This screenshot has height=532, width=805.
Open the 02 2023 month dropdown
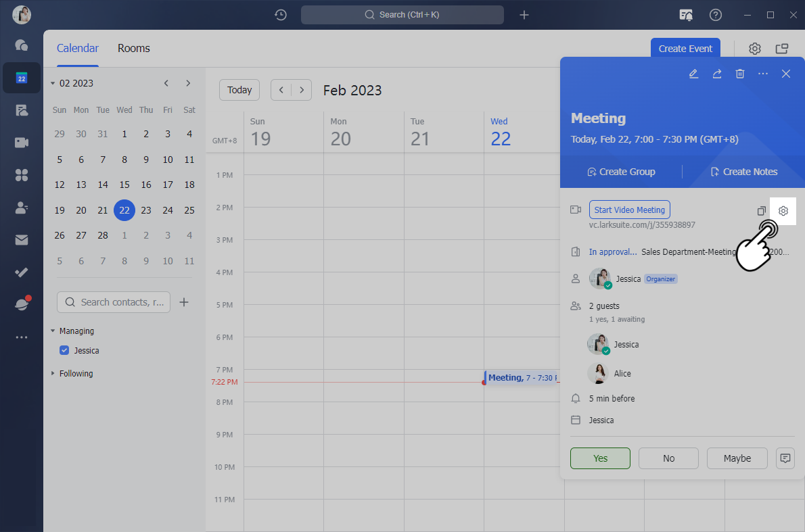72,83
